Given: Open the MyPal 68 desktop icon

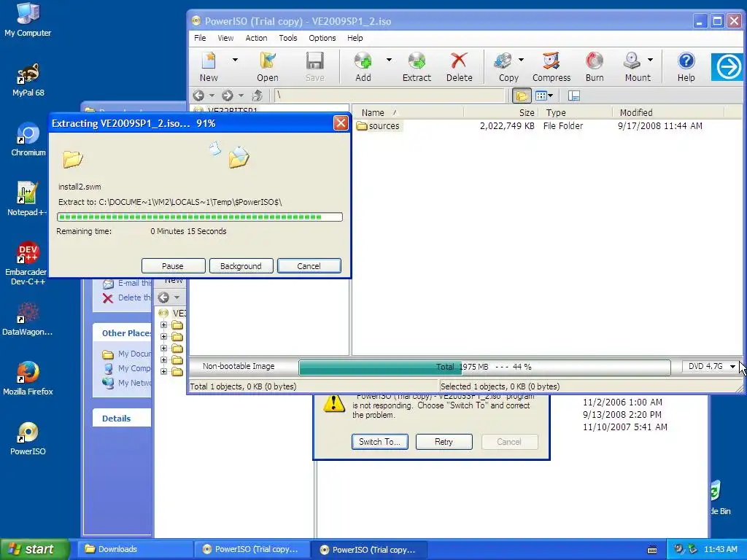Looking at the screenshot, I should pyautogui.click(x=28, y=79).
